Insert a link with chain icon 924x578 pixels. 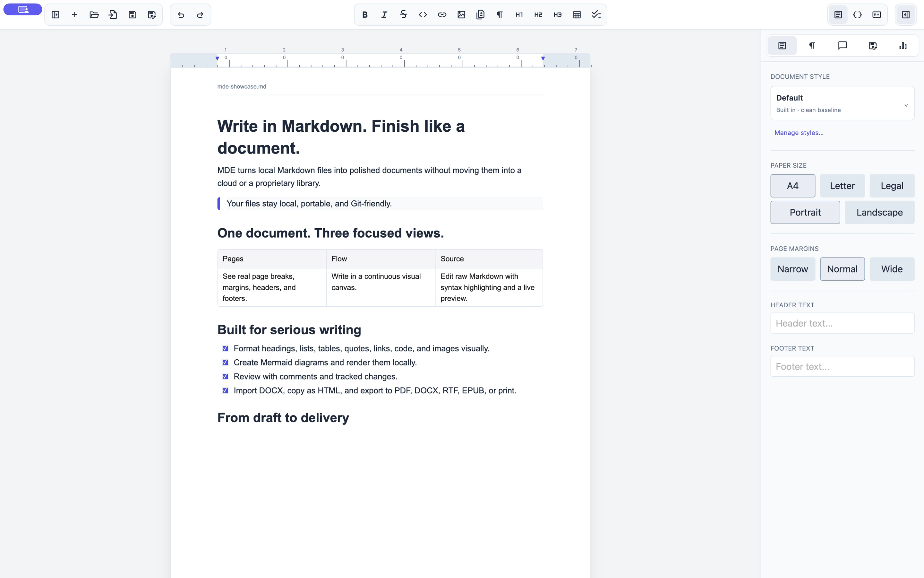[442, 14]
